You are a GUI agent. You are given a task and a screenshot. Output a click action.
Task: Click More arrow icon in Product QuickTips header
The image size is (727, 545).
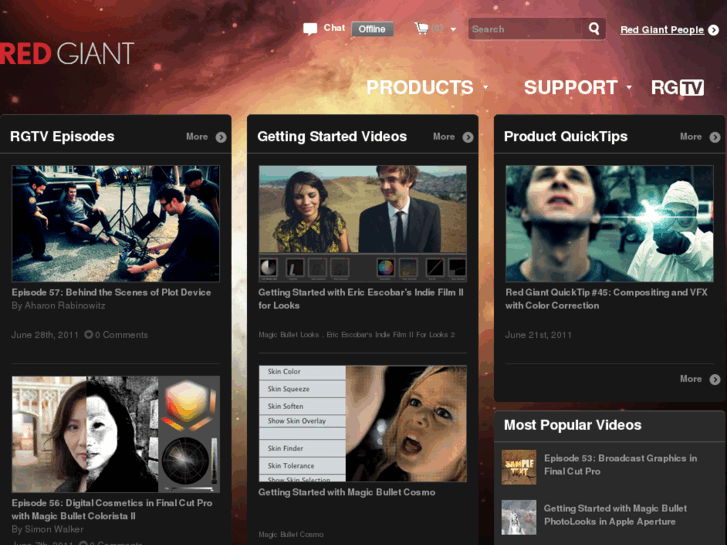tap(715, 137)
